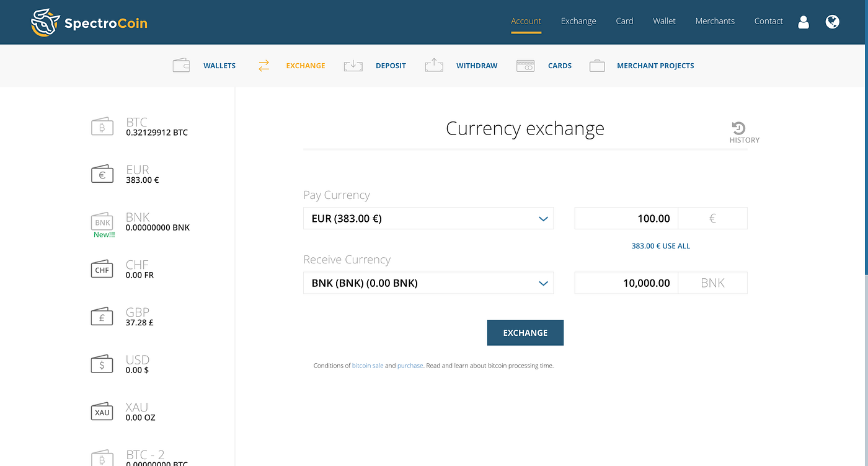Open the Wallet menu item

[664, 21]
